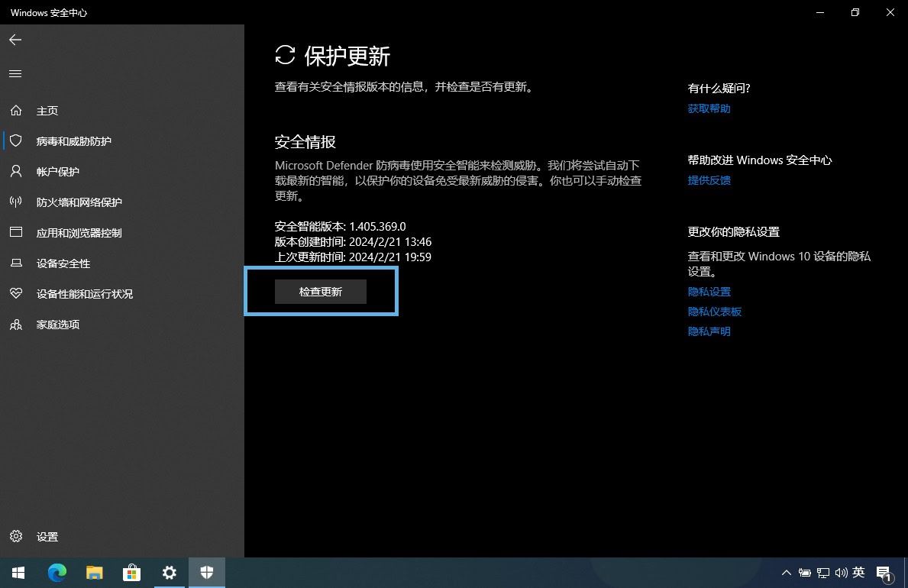The height and width of the screenshot is (588, 908).
Task: Click the shield icon for 病毒和威胁防护
Action: point(16,141)
